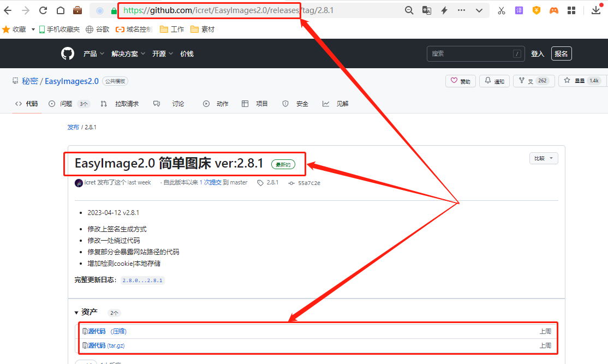
Task: Click the scissors screenshot tool in browser toolbar
Action: [501, 9]
